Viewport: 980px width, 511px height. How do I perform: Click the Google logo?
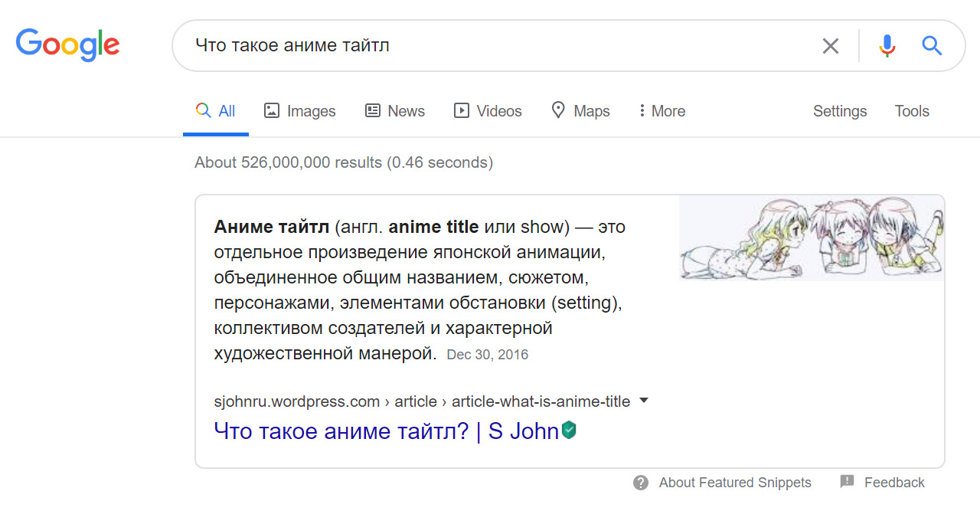click(67, 45)
